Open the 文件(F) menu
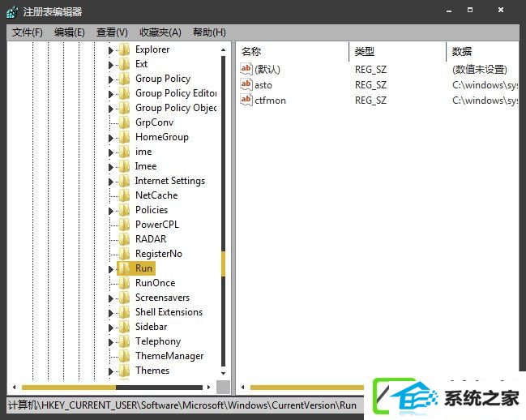 point(28,32)
